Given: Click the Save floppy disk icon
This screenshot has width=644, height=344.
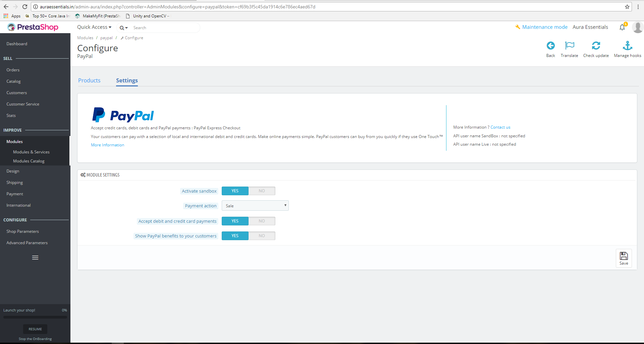Looking at the screenshot, I should click(x=624, y=256).
